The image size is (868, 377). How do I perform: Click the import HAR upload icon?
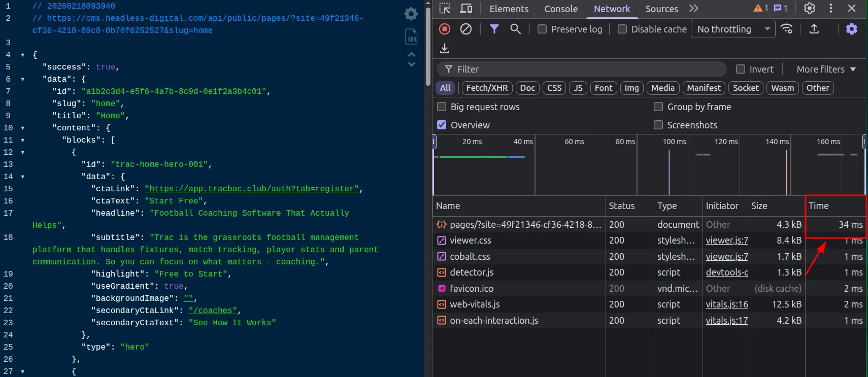pos(814,29)
